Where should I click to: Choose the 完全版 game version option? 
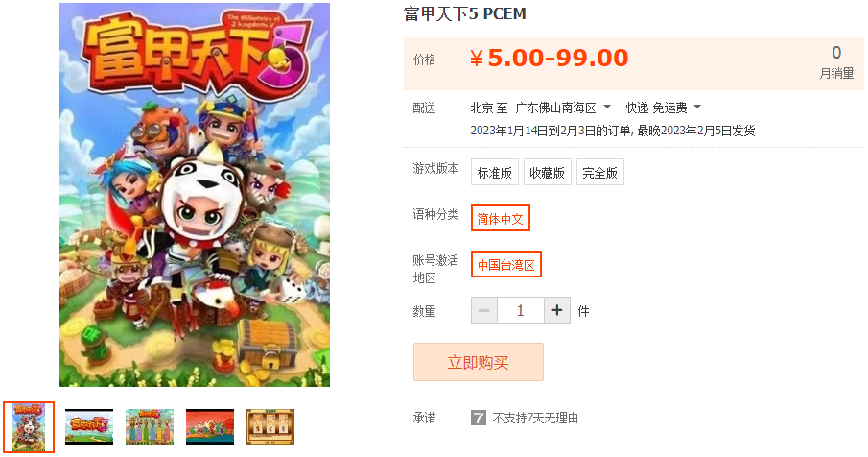600,172
